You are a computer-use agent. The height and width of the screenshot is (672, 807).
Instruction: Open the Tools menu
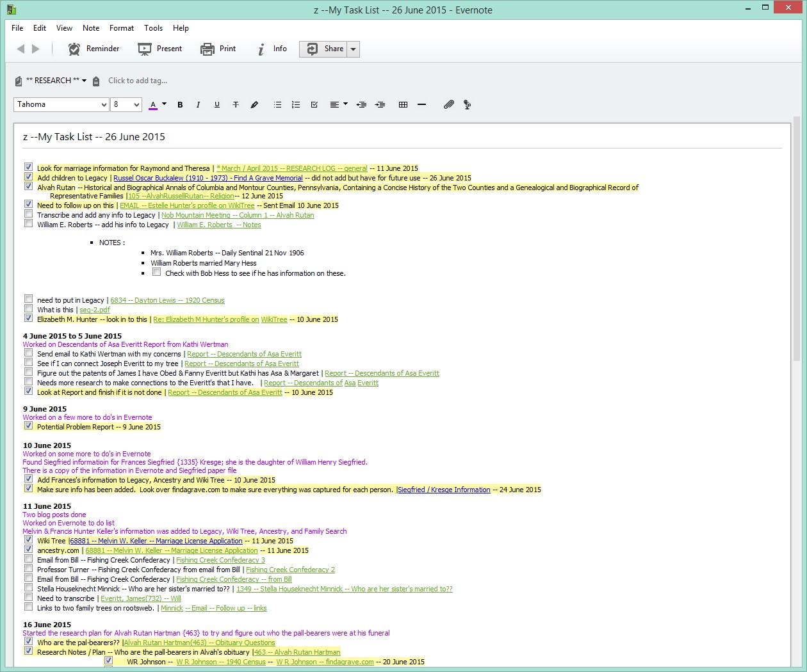coord(154,28)
